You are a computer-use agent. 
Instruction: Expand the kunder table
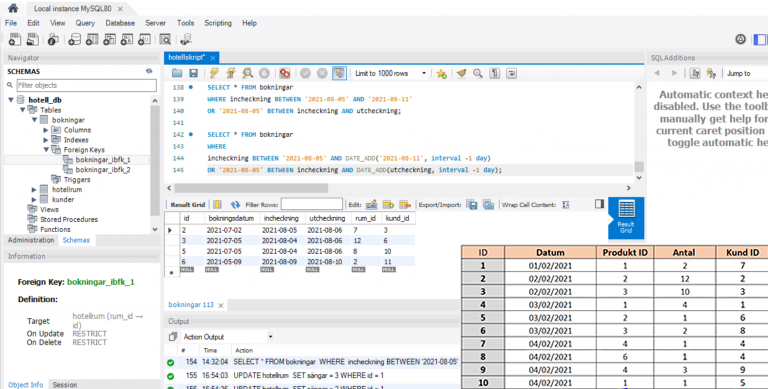tap(34, 199)
